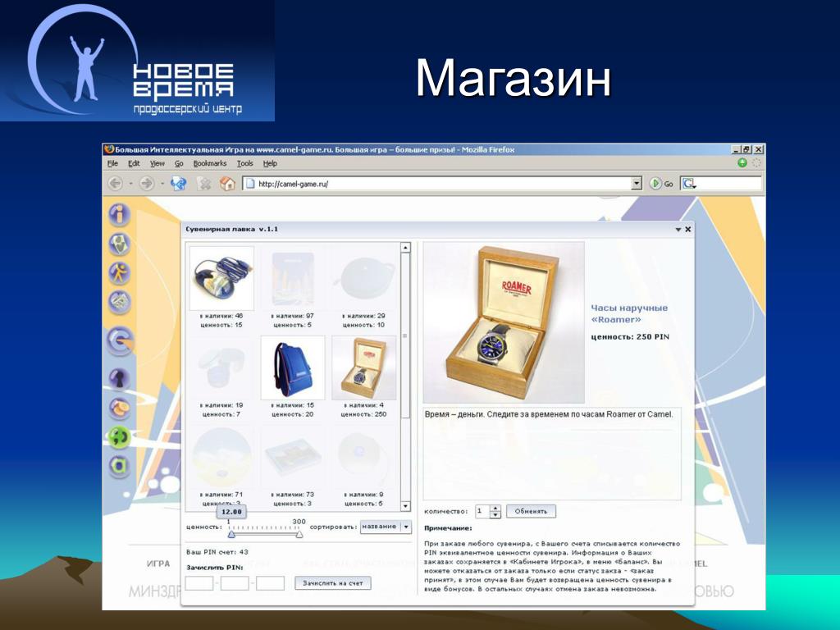Select the souvenir with 29 in stock
The width and height of the screenshot is (840, 630).
click(363, 278)
